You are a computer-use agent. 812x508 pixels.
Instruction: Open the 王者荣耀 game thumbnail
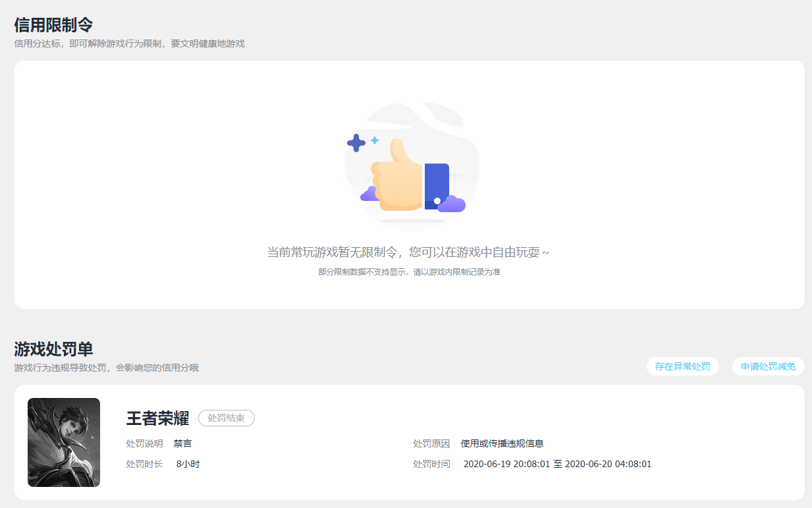[64, 442]
